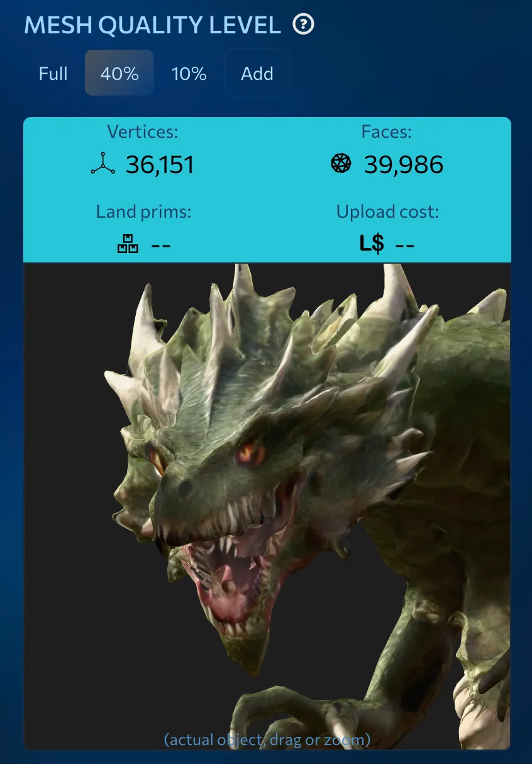Screen dimensions: 532x764
Task: Click the faces polyhedron icon
Action: (x=341, y=163)
